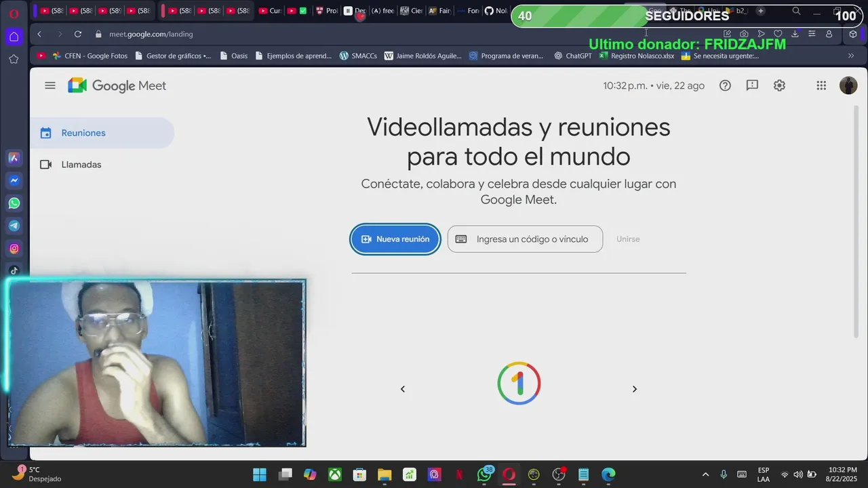Click the Unirse button
This screenshot has height=488, width=868.
[628, 239]
